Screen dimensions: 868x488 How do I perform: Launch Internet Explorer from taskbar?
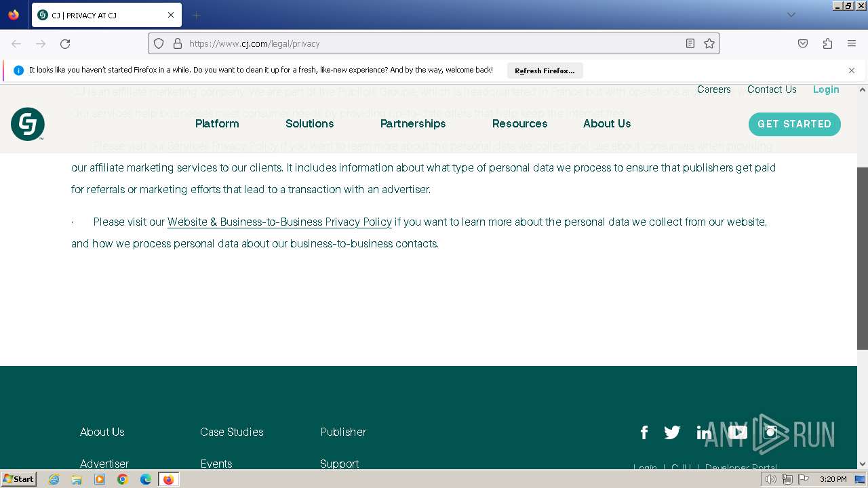click(54, 479)
